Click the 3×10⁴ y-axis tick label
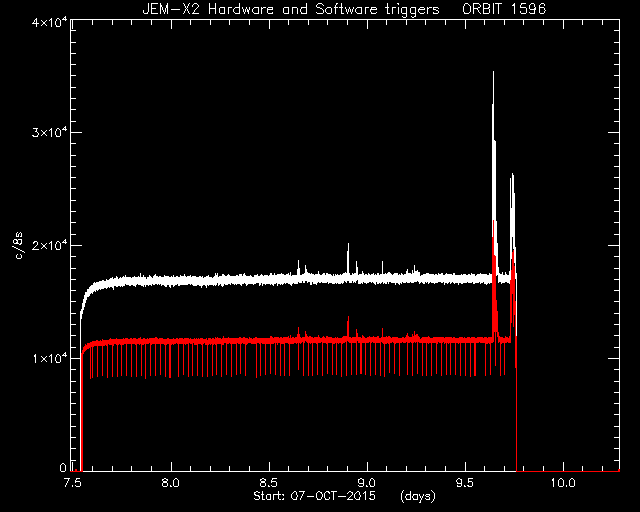Image resolution: width=640 pixels, height=512 pixels. (x=47, y=133)
